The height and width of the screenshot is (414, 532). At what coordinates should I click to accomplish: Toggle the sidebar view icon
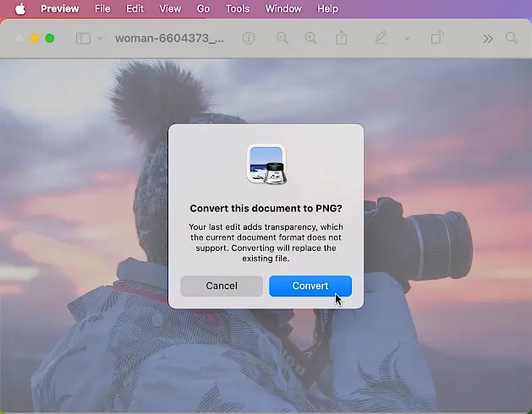pyautogui.click(x=83, y=38)
